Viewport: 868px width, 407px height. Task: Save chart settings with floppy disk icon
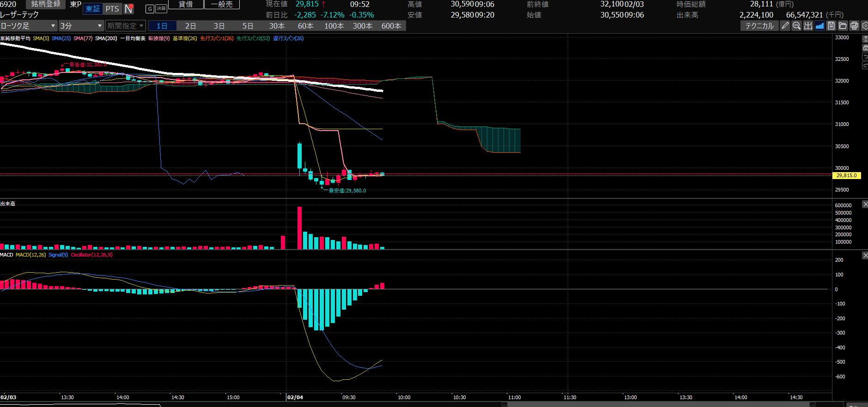point(831,26)
